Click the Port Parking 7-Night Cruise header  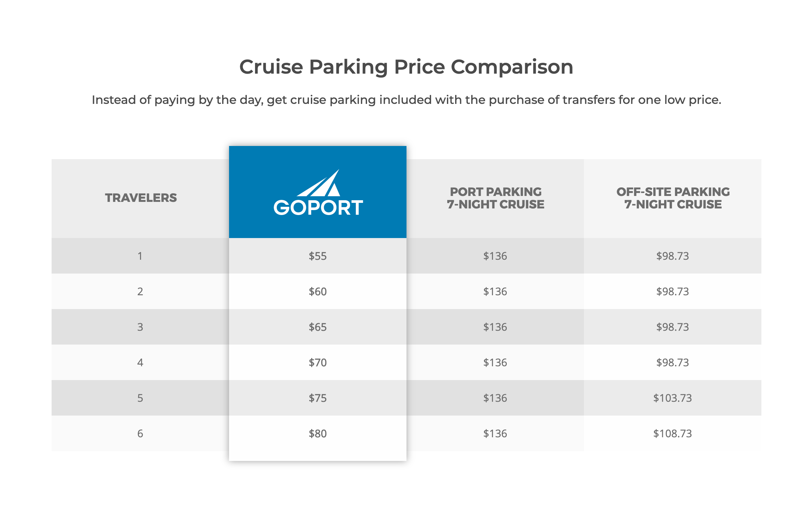495,198
